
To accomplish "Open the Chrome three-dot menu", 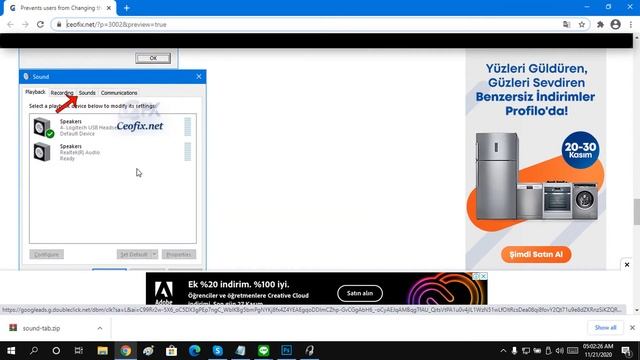I will (x=631, y=24).
